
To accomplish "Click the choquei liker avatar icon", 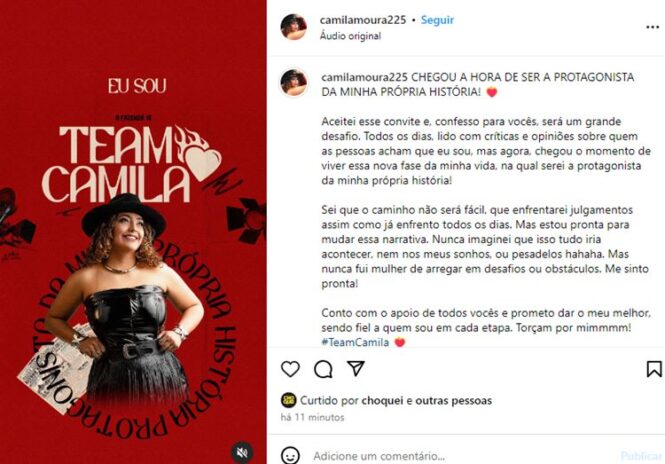I will [288, 400].
